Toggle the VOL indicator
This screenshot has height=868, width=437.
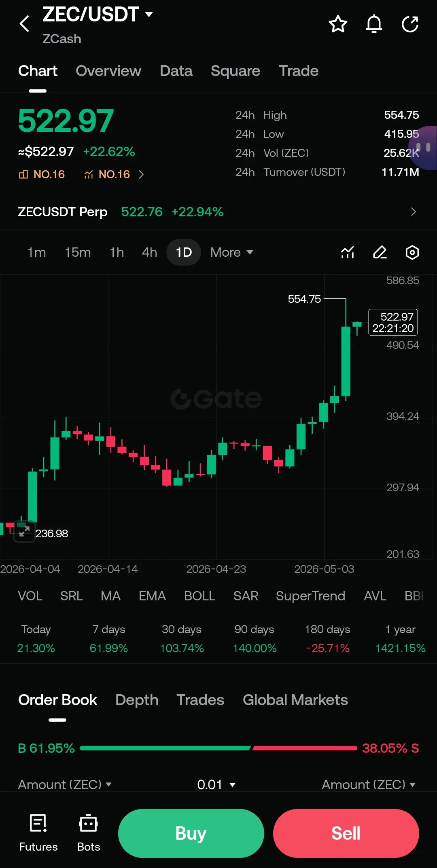pyautogui.click(x=30, y=596)
